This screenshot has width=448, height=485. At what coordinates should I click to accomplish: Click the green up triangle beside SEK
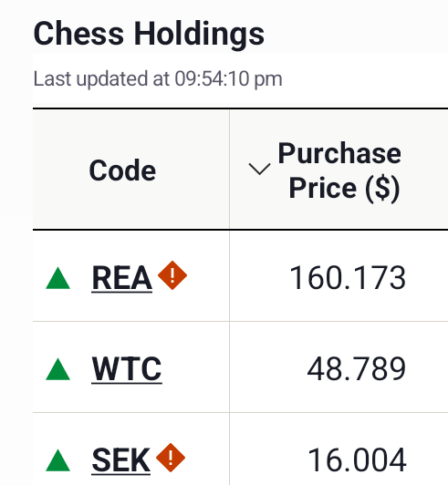[57, 460]
